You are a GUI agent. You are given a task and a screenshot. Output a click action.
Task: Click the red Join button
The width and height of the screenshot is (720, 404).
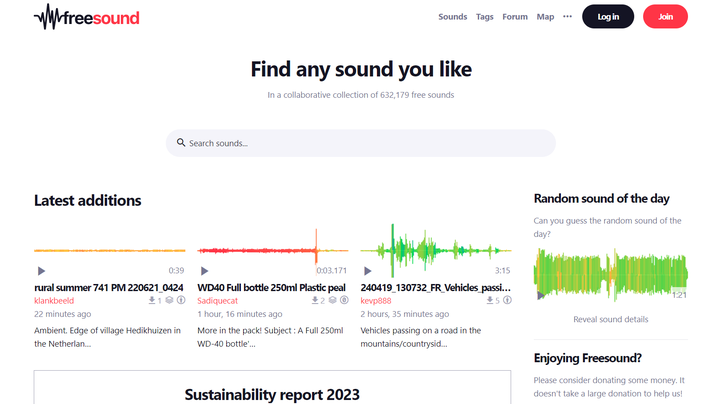pyautogui.click(x=665, y=17)
